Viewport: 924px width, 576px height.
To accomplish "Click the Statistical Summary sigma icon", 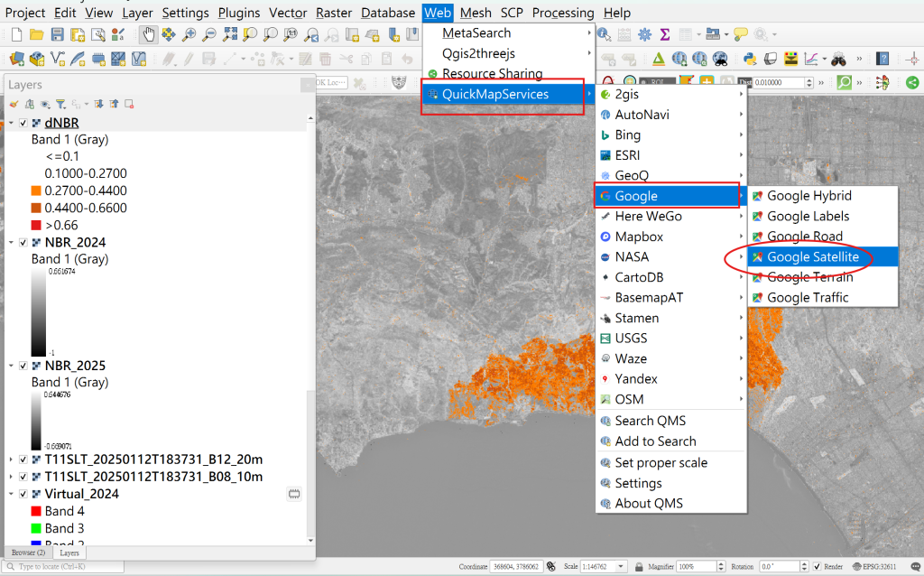I will coord(665,35).
